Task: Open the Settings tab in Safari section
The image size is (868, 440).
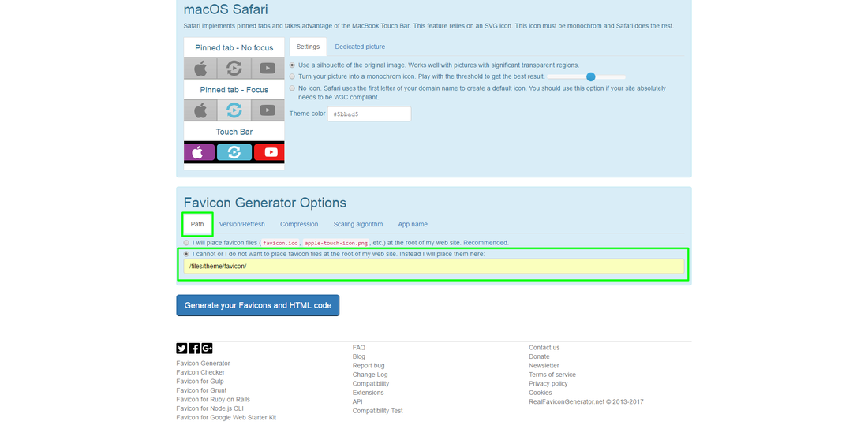Action: [308, 47]
